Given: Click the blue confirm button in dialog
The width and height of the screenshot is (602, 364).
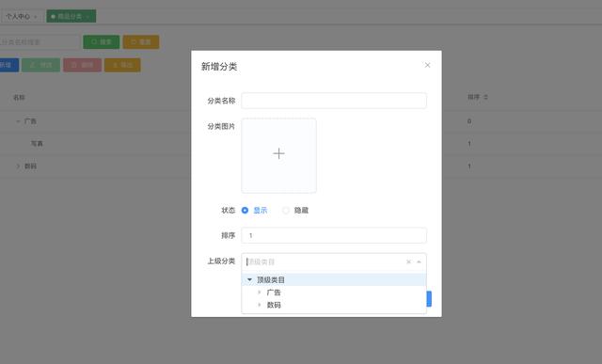Looking at the screenshot, I should tap(429, 299).
